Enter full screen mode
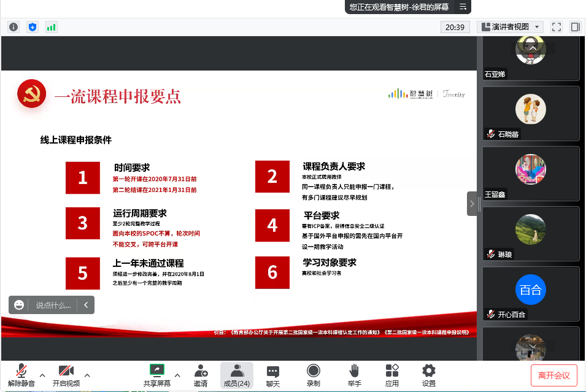586x392 pixels. [x=557, y=27]
